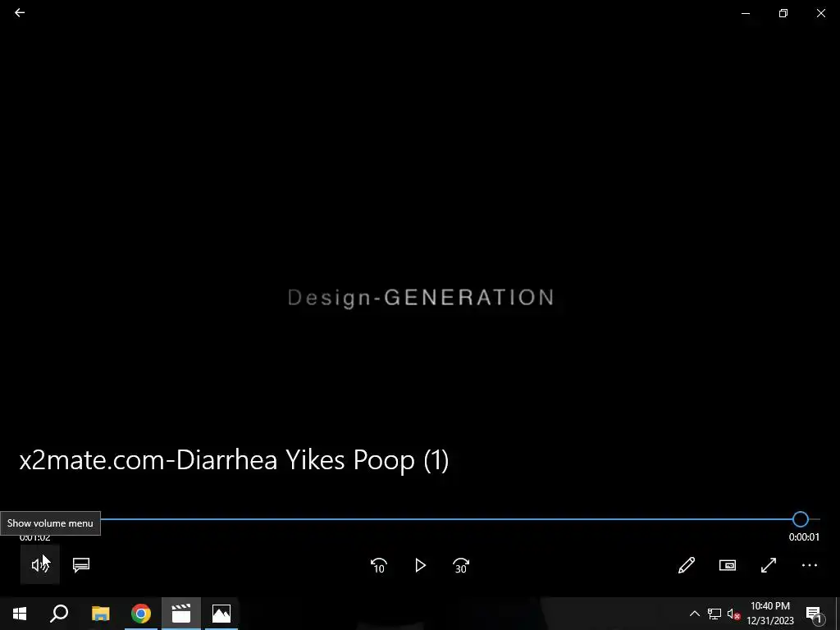
Task: Open the notification center icon
Action: [x=814, y=614]
